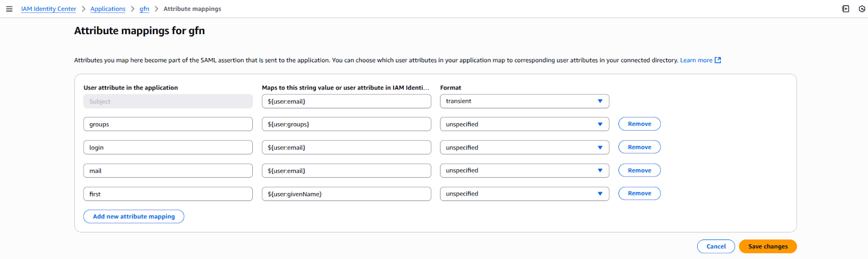Remove the mail attribute mapping
The width and height of the screenshot is (868, 259).
pos(639,171)
